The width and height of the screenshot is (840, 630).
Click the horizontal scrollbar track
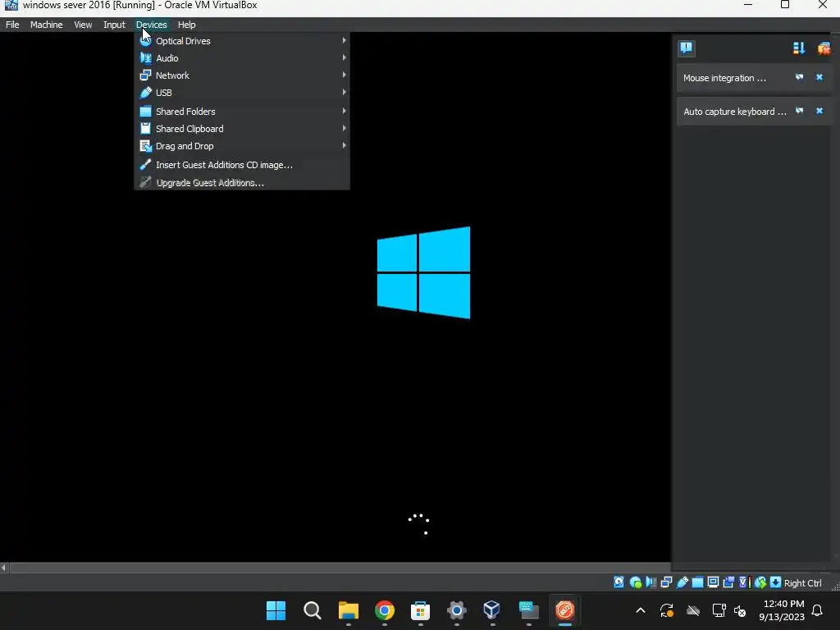pyautogui.click(x=340, y=568)
